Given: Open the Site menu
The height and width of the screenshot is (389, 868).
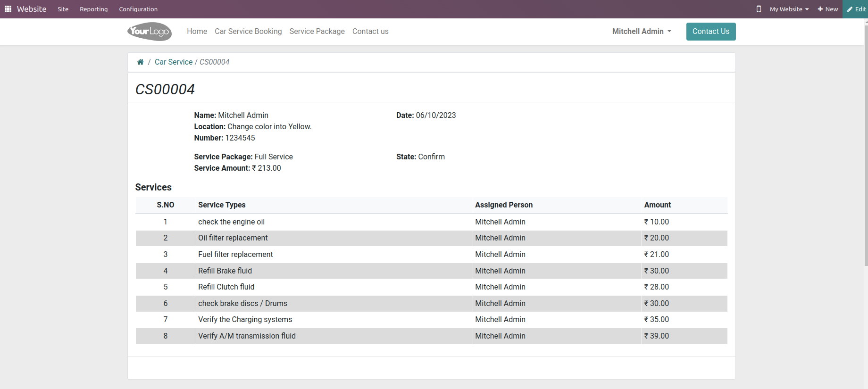Looking at the screenshot, I should tap(63, 9).
